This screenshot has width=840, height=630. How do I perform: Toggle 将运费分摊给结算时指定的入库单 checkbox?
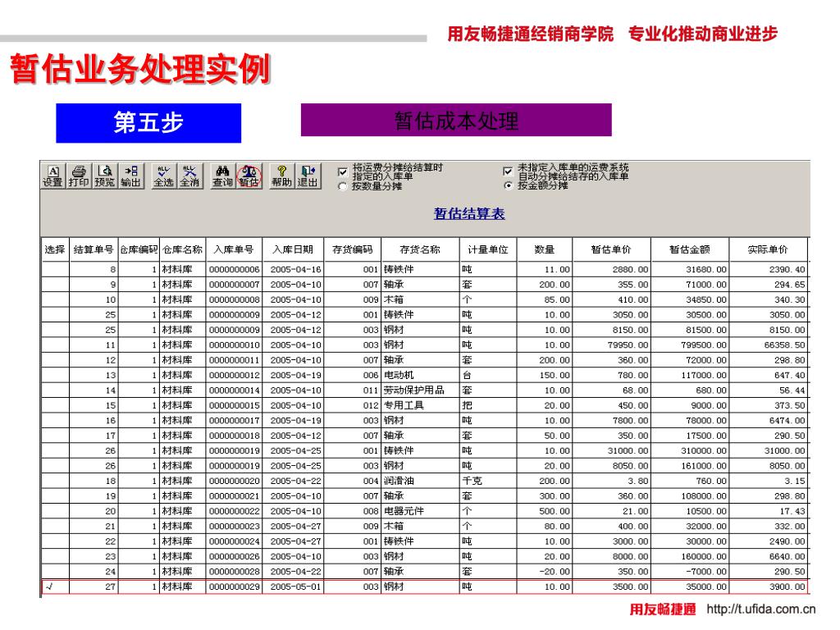tap(343, 172)
